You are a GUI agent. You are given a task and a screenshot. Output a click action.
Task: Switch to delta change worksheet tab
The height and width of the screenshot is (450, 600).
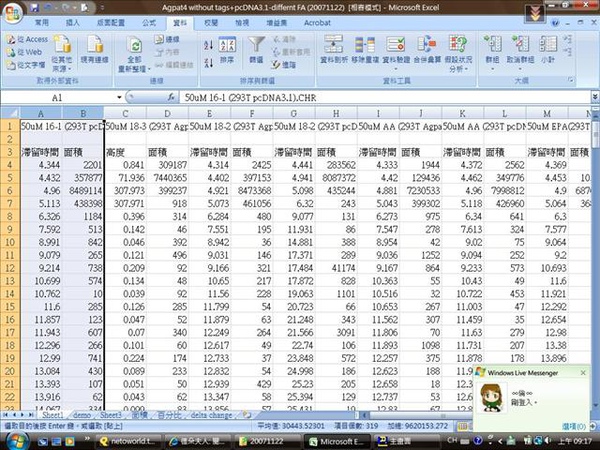(211, 415)
